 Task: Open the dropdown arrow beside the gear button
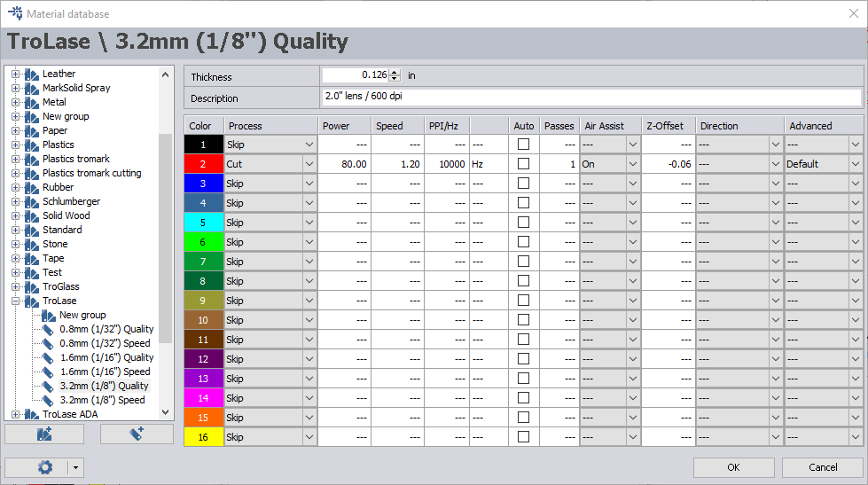[76, 468]
